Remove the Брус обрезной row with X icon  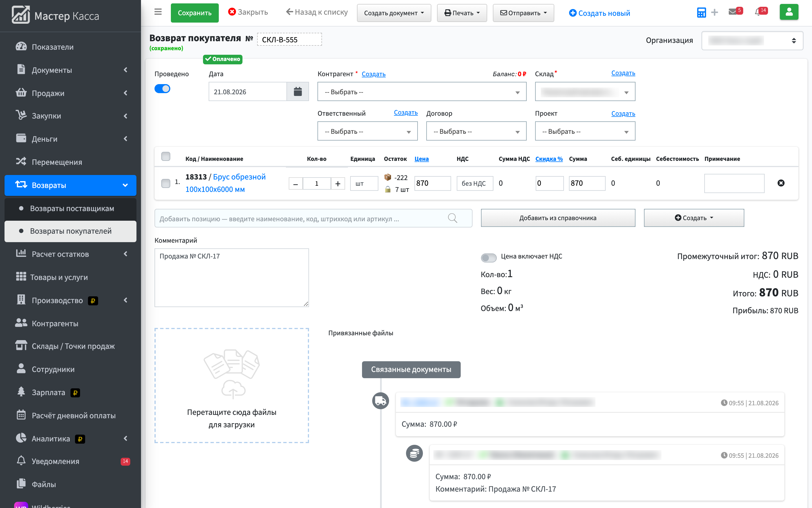tap(781, 183)
